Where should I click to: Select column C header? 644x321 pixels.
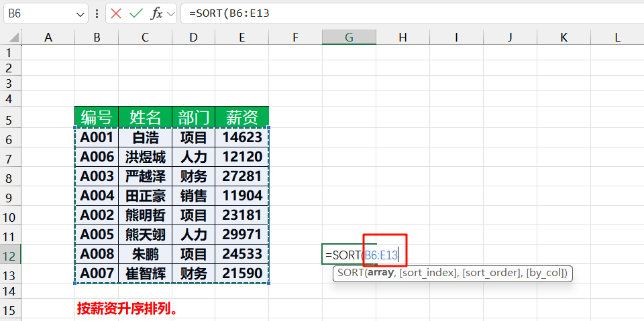click(145, 38)
